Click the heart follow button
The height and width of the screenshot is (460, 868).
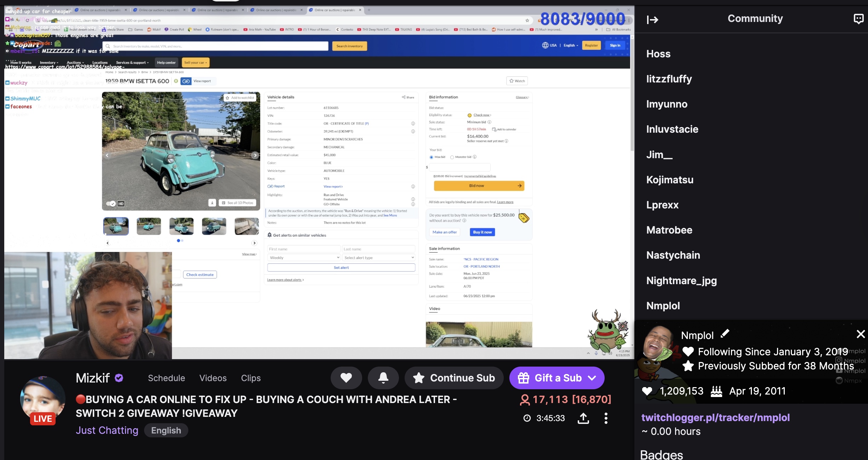coord(346,378)
